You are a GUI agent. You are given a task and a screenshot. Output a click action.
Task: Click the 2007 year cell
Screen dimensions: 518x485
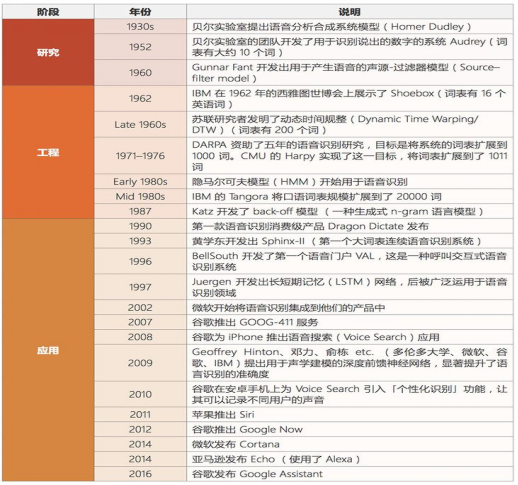[140, 322]
